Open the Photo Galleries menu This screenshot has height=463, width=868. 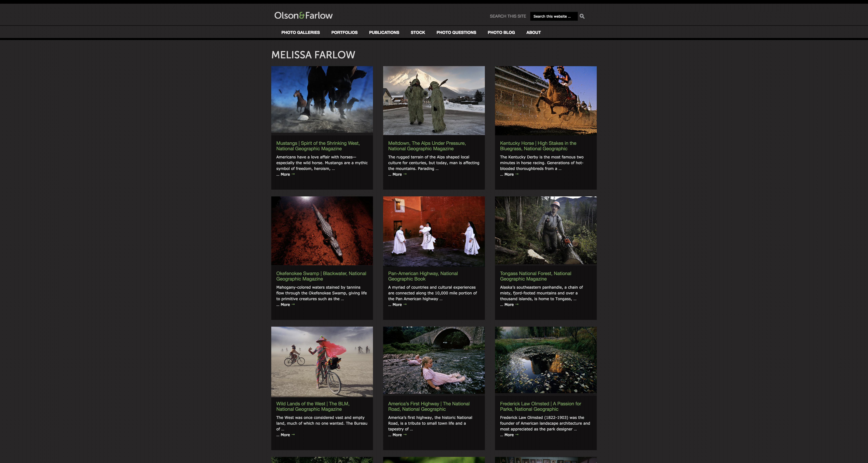pos(300,32)
